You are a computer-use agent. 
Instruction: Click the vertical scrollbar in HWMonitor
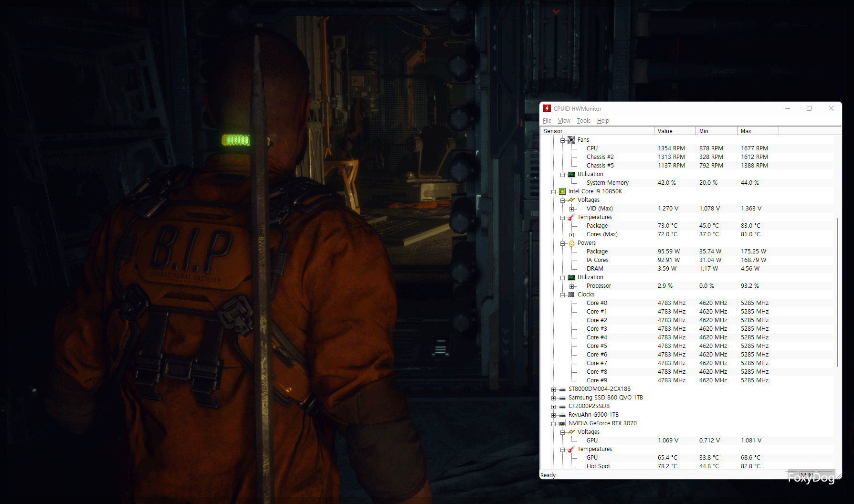pyautogui.click(x=838, y=293)
